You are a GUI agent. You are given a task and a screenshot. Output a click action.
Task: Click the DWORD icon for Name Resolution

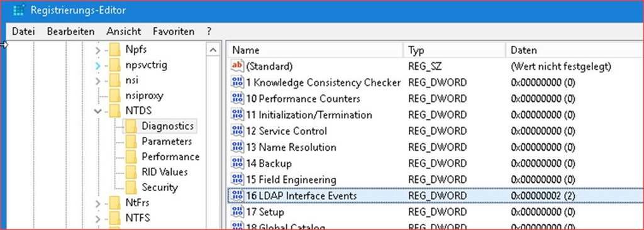pyautogui.click(x=237, y=147)
